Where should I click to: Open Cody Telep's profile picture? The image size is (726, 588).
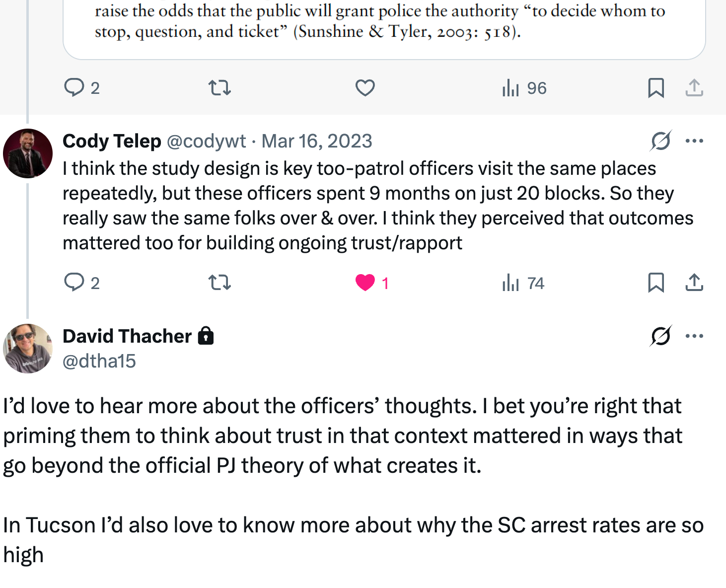pos(28,153)
